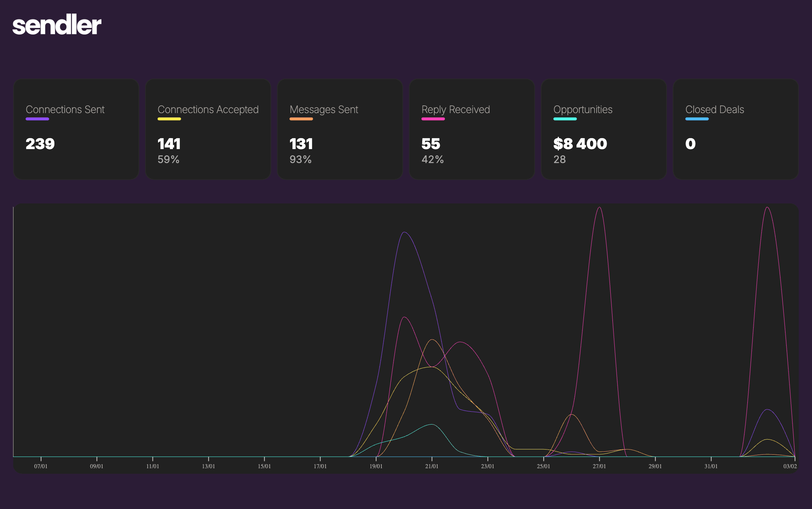The image size is (812, 509).
Task: Click the $8 400 opportunities value
Action: click(580, 144)
